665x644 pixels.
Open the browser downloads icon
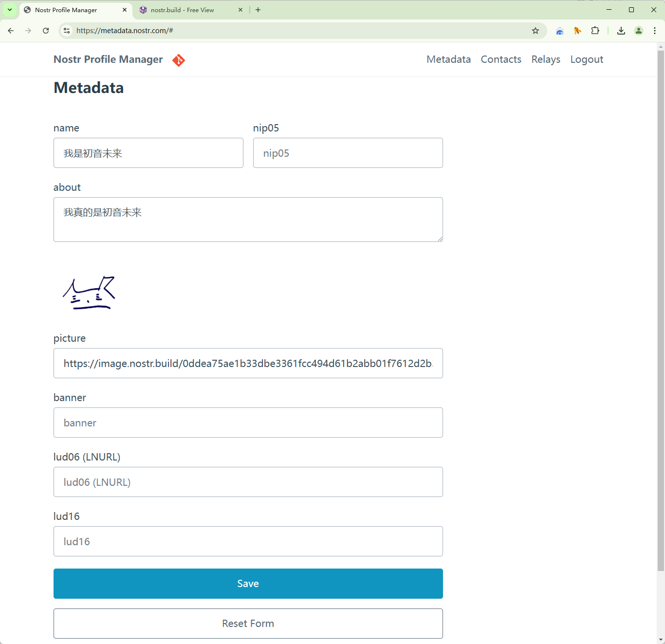(621, 31)
